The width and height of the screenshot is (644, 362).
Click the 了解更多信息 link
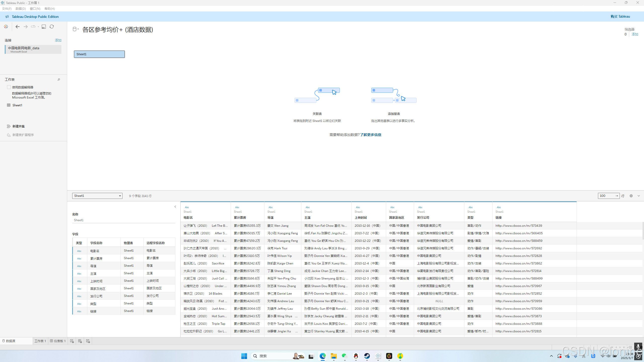click(x=371, y=135)
